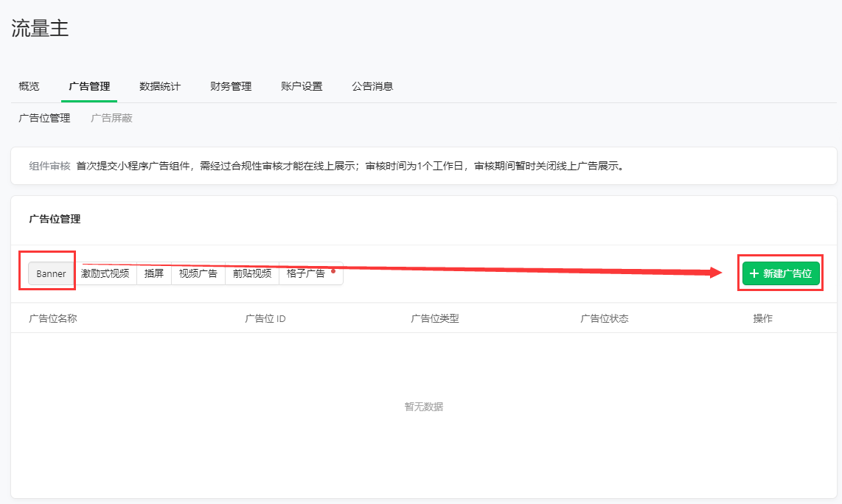The height and width of the screenshot is (504, 842).
Task: Click the 广告位 ID column header
Action: click(x=265, y=318)
